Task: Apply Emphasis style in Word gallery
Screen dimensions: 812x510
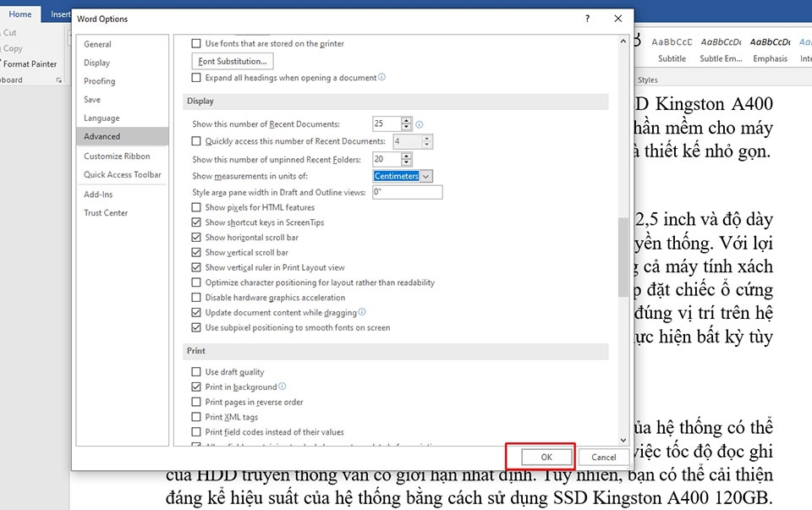Action: tap(770, 50)
